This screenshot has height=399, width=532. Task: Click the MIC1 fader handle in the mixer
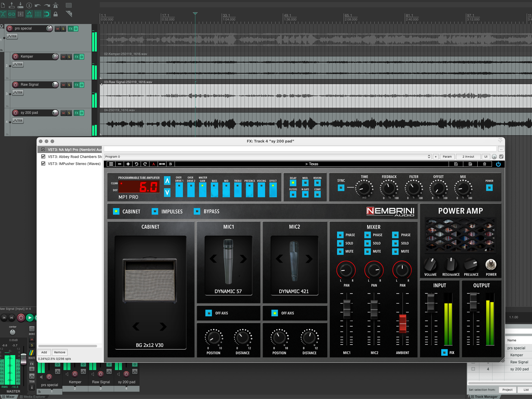tap(347, 309)
